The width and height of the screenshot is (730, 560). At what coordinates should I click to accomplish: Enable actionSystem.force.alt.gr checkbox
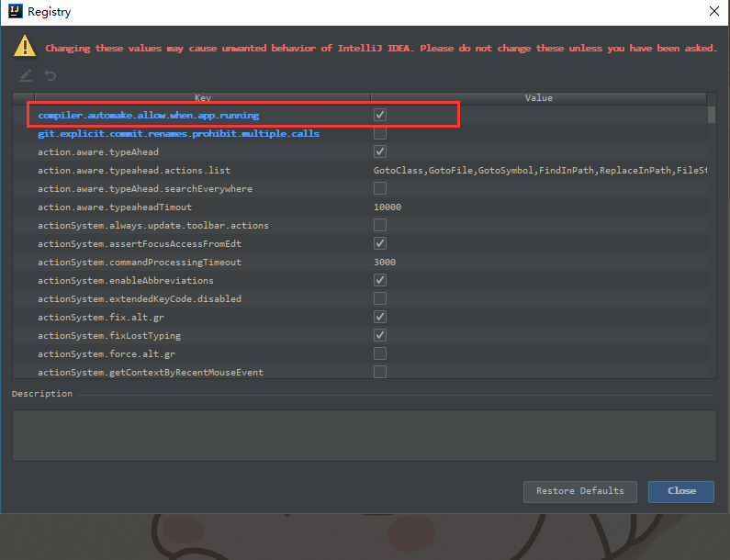coord(380,353)
